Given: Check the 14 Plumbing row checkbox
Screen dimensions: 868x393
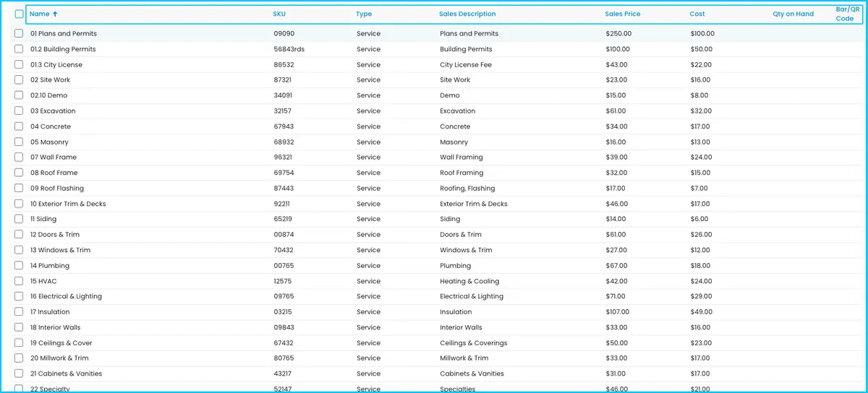Looking at the screenshot, I should point(19,265).
